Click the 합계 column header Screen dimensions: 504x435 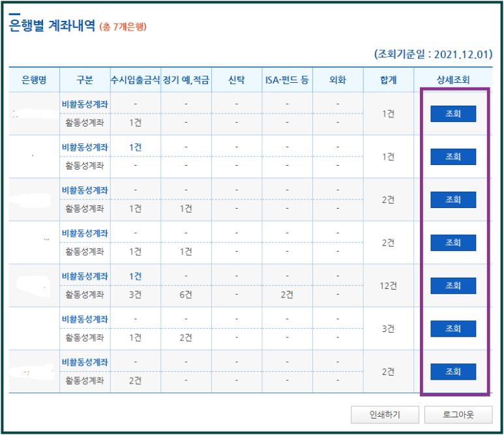point(389,80)
